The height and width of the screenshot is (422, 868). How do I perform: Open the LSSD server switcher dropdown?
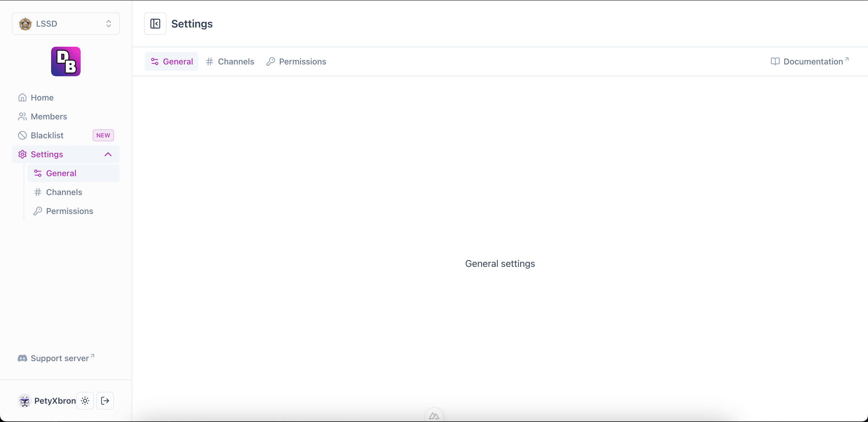point(66,24)
